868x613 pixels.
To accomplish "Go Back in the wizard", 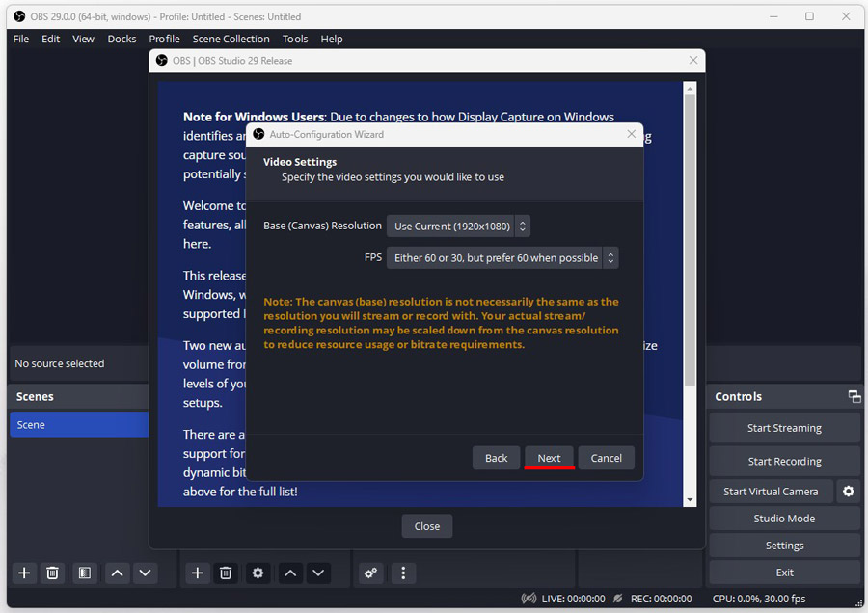I will (496, 458).
